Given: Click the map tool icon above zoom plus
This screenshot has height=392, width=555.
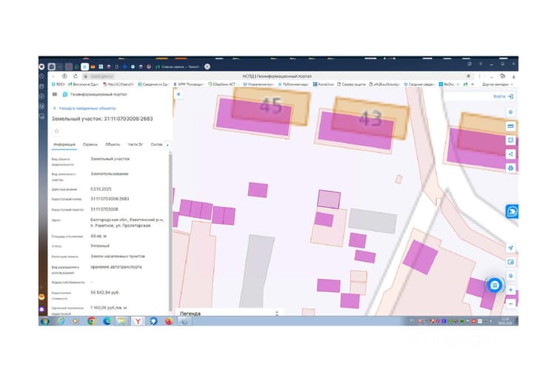Looking at the screenshot, I should tap(511, 276).
